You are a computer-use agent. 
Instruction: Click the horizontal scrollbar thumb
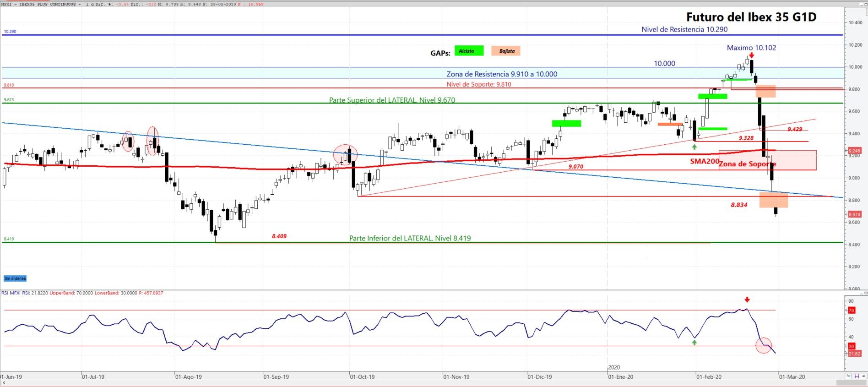(852, 383)
